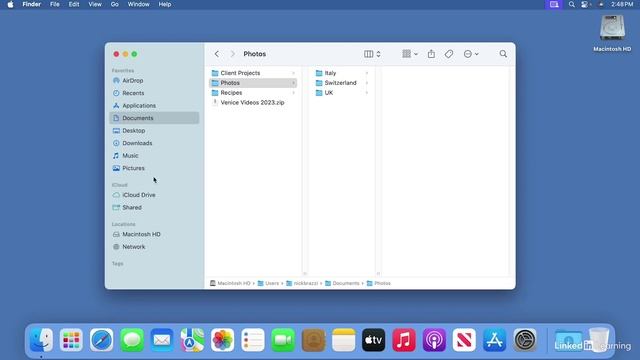Open Launchpad from the Dock
The image size is (640, 360).
(71, 340)
